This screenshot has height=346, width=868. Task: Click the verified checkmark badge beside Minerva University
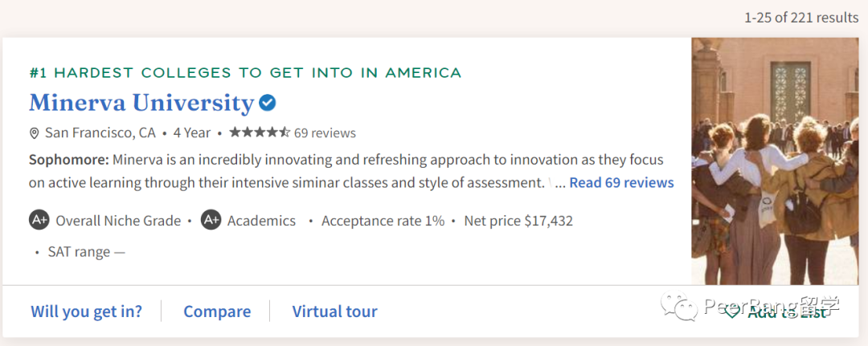[x=268, y=103]
